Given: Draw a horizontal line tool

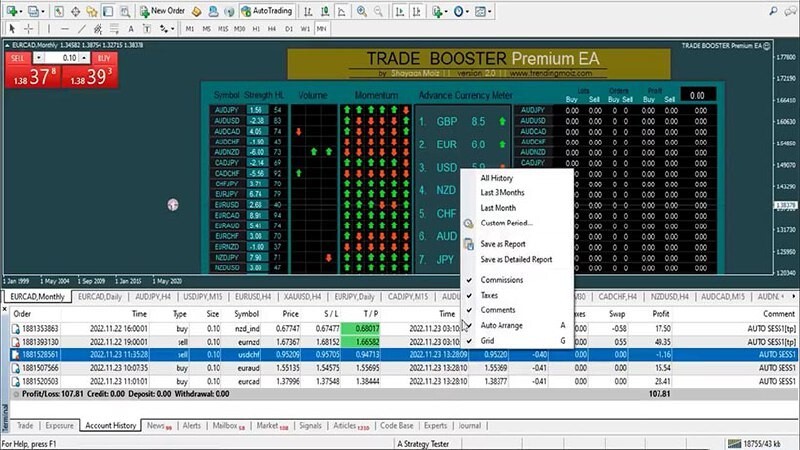Looking at the screenshot, I should tap(64, 29).
